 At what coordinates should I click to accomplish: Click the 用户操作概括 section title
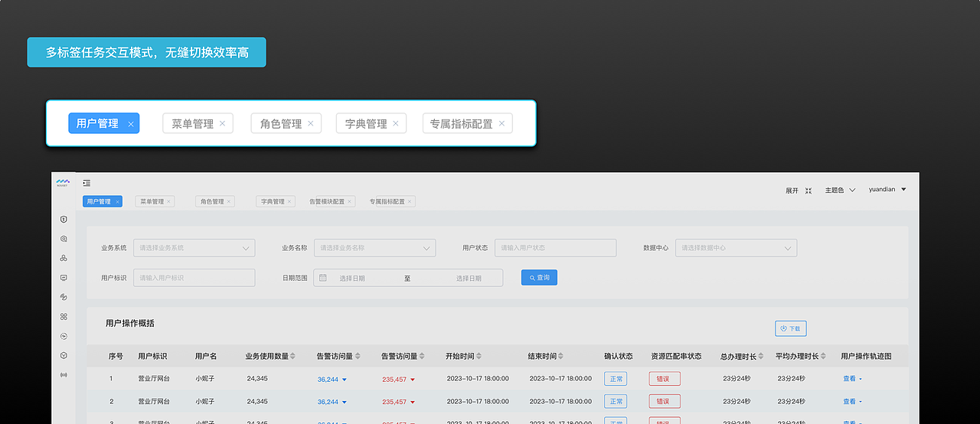pos(130,324)
